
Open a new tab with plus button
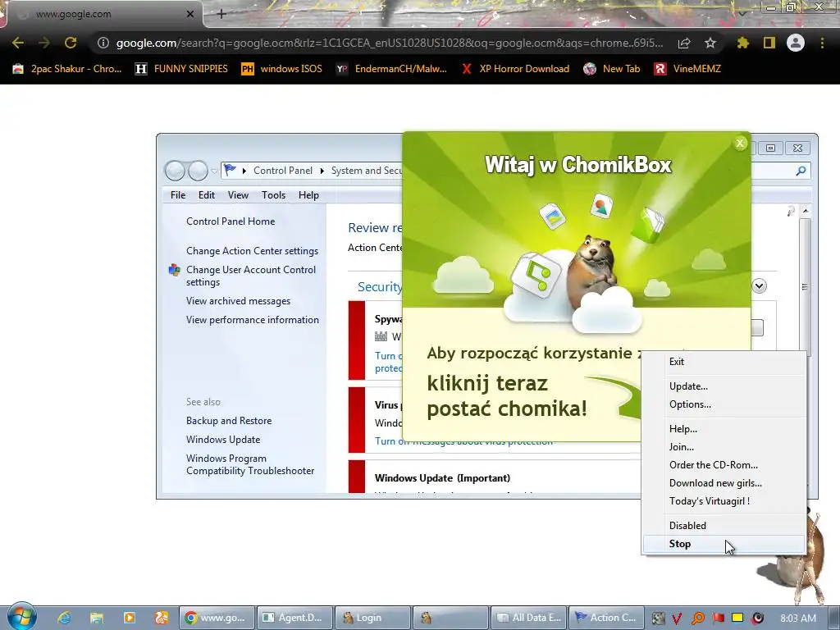tap(221, 14)
